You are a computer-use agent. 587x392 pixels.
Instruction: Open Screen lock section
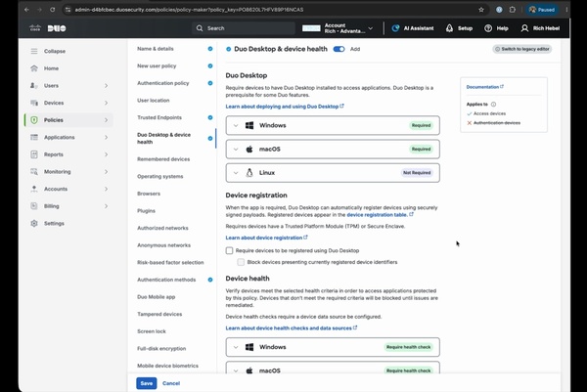[152, 331]
